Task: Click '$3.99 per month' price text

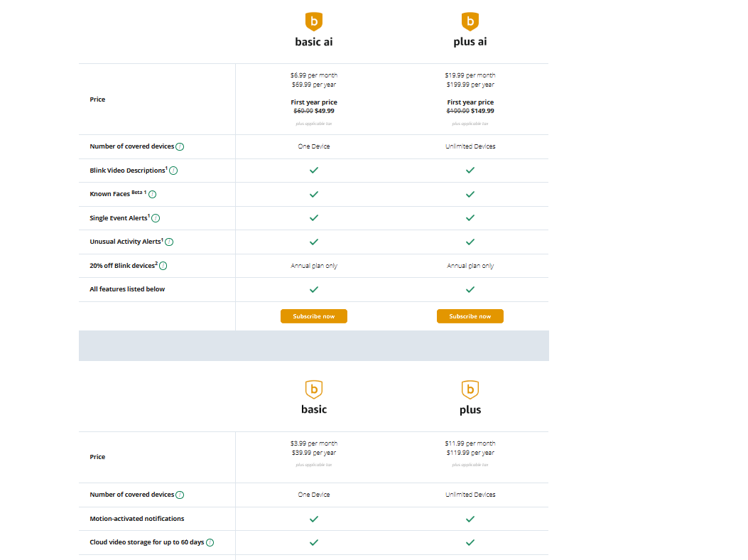Action: [314, 443]
